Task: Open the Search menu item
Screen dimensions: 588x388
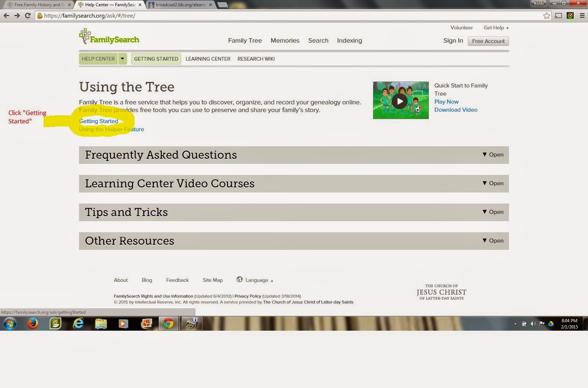Action: click(x=318, y=40)
